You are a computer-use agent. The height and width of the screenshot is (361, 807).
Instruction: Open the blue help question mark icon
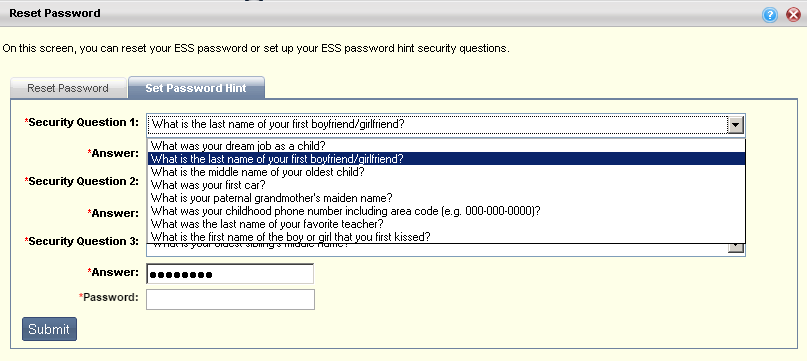pyautogui.click(x=769, y=15)
